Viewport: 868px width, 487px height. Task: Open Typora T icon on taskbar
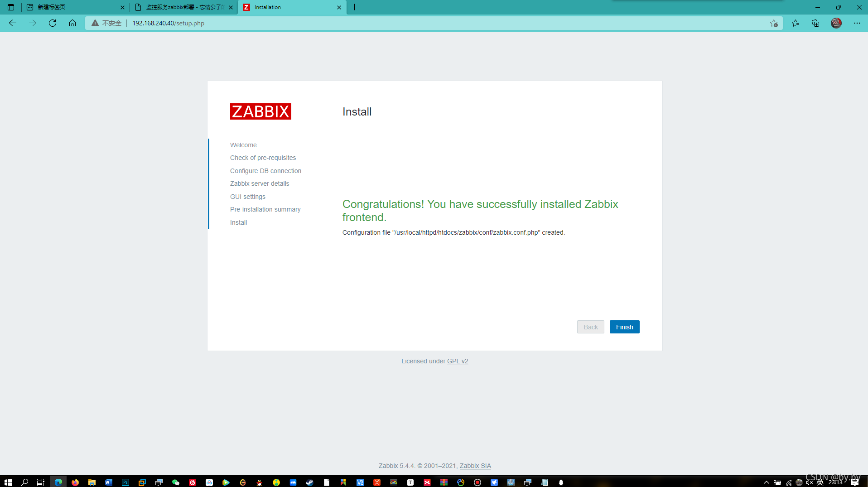pos(410,482)
